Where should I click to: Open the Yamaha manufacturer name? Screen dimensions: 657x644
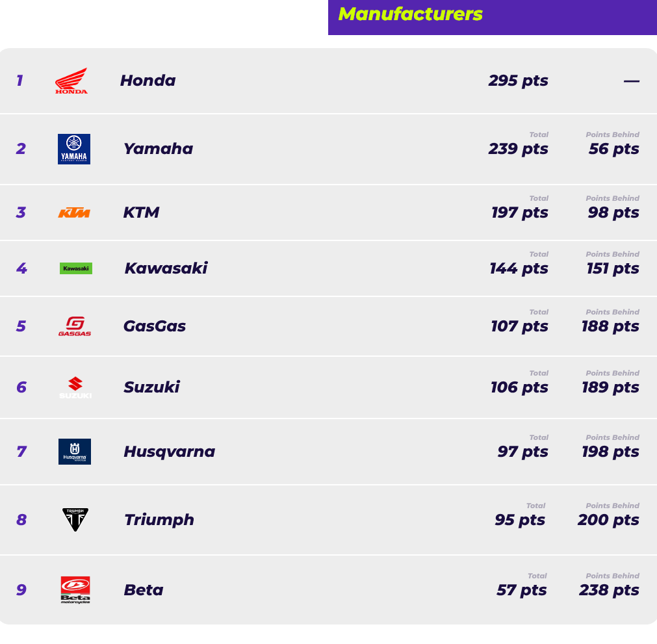tap(158, 149)
